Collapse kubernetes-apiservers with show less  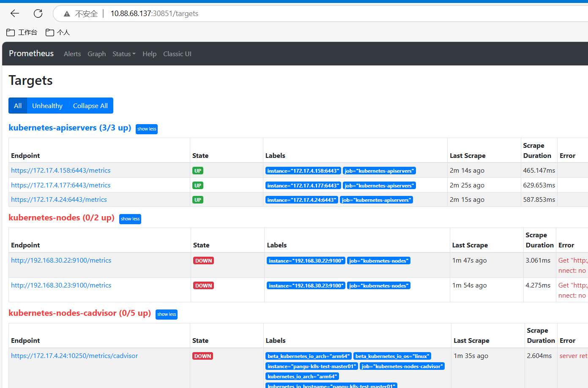pyautogui.click(x=147, y=129)
